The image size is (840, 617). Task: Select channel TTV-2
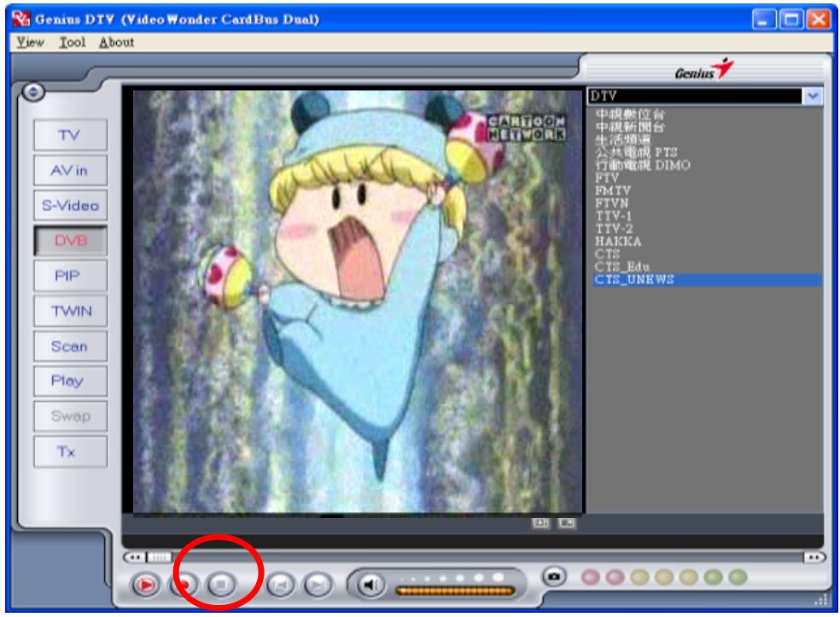(614, 229)
